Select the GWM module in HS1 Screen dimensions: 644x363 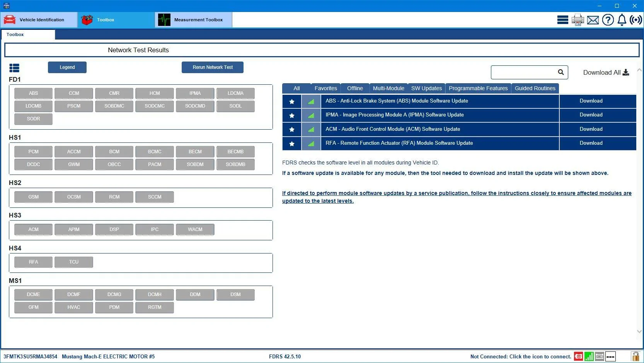[74, 164]
